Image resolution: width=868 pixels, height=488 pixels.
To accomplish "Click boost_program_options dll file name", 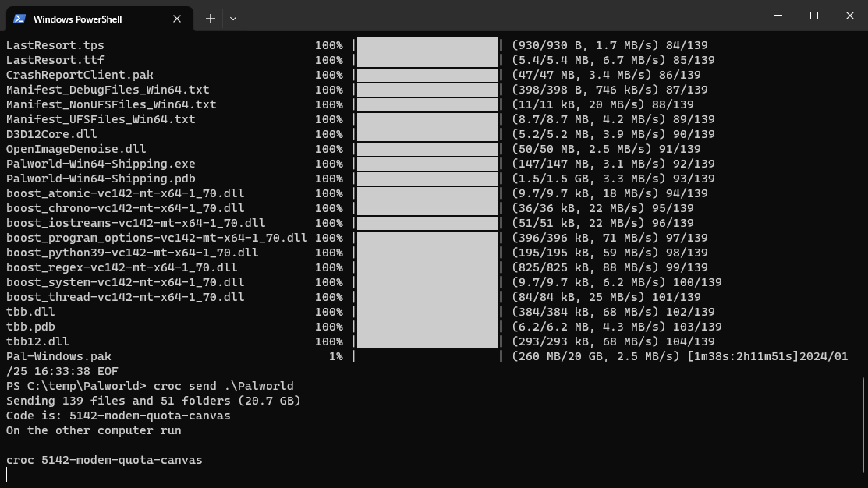I will (157, 238).
